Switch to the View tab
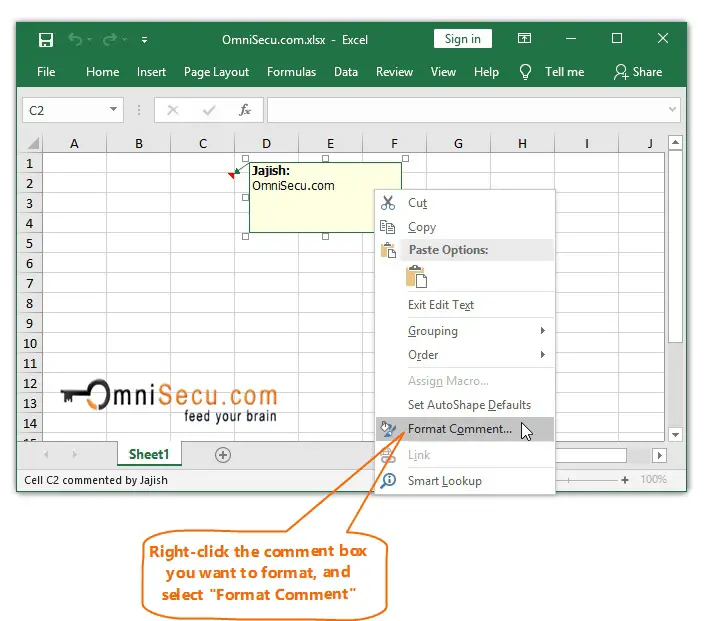Viewport: 704px width, 621px height. click(x=443, y=72)
